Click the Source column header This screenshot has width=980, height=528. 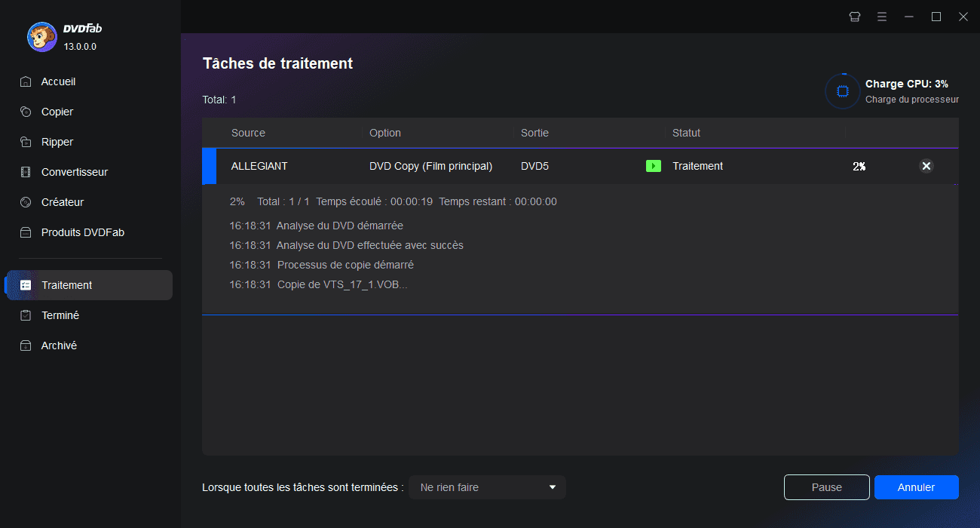tap(248, 133)
